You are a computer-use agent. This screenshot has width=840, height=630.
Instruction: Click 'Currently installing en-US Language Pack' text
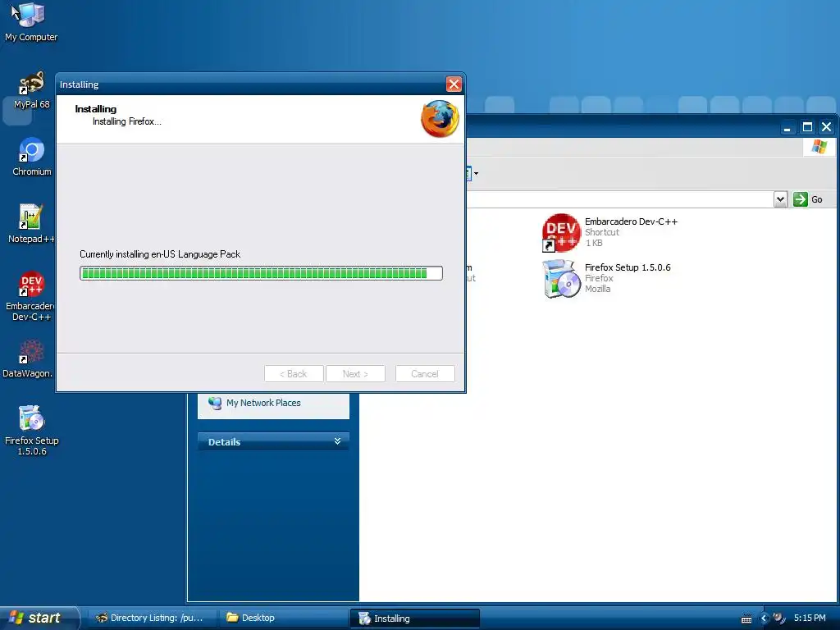click(160, 254)
